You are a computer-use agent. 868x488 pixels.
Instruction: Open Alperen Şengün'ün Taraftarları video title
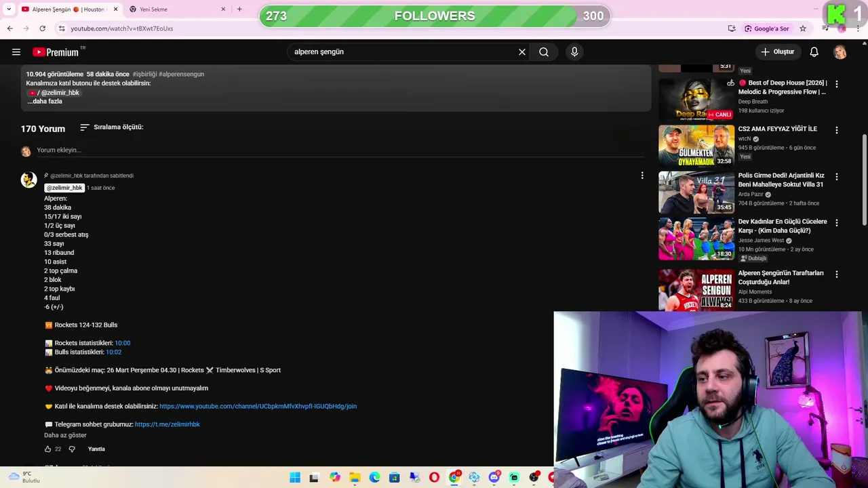click(x=781, y=278)
